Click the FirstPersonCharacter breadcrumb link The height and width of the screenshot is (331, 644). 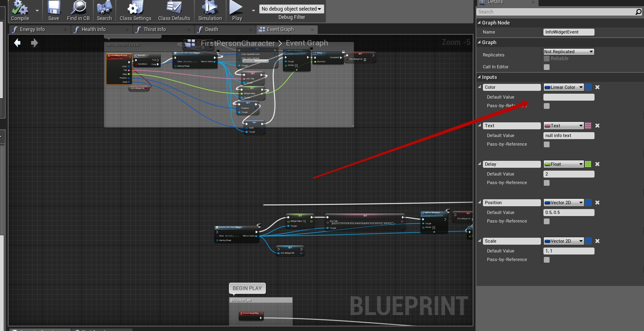pyautogui.click(x=238, y=43)
